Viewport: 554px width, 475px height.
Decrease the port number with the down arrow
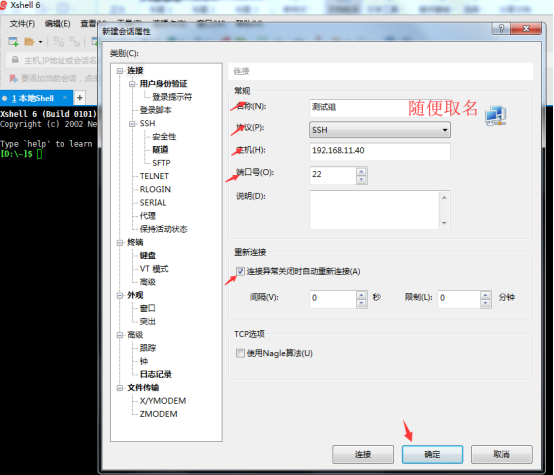coord(361,180)
